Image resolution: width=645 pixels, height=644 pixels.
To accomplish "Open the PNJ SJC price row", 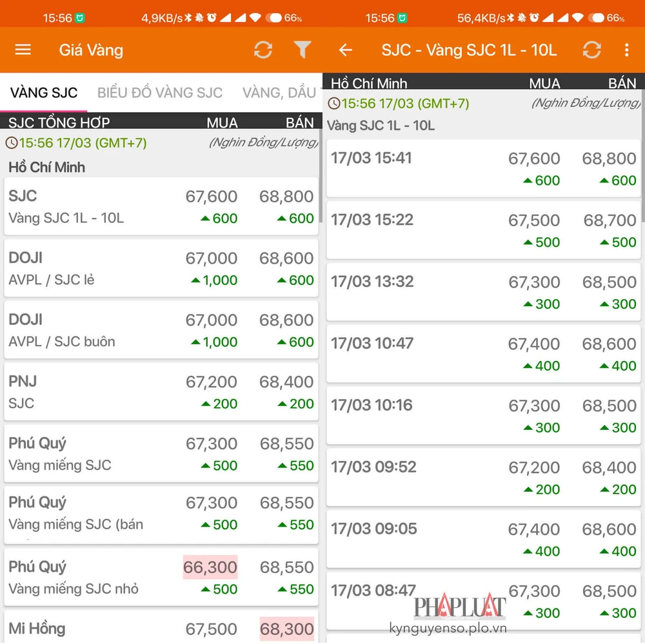I will (x=161, y=392).
